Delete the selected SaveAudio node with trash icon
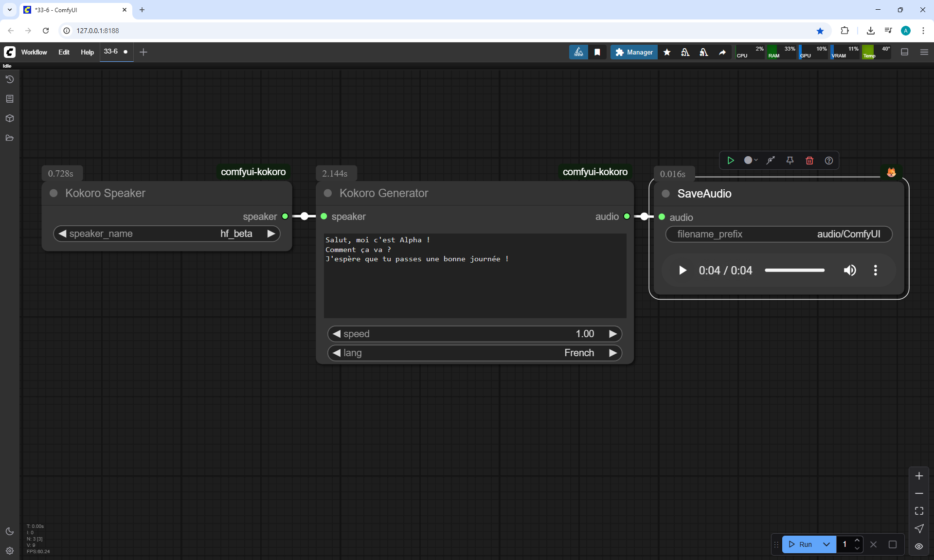The image size is (934, 560). (809, 161)
